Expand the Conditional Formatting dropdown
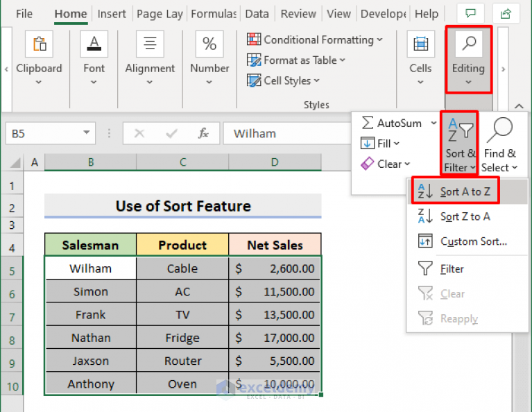The image size is (532, 412). pyautogui.click(x=379, y=40)
